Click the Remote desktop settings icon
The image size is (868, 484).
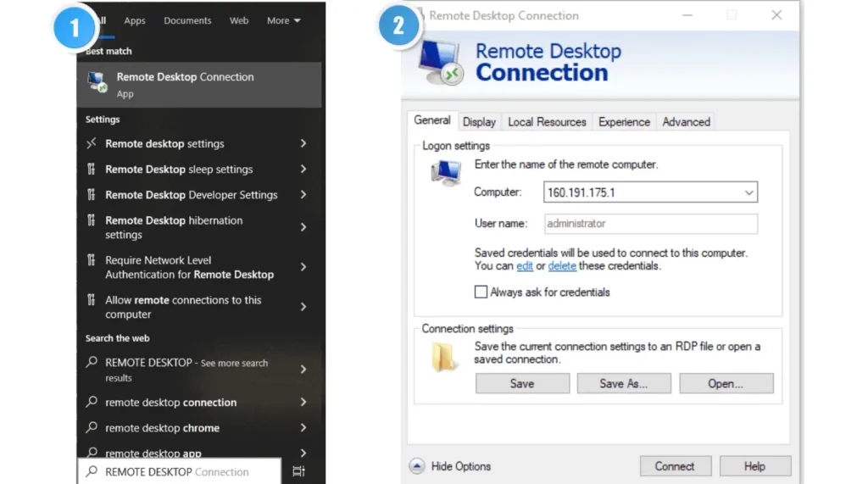pyautogui.click(x=92, y=143)
